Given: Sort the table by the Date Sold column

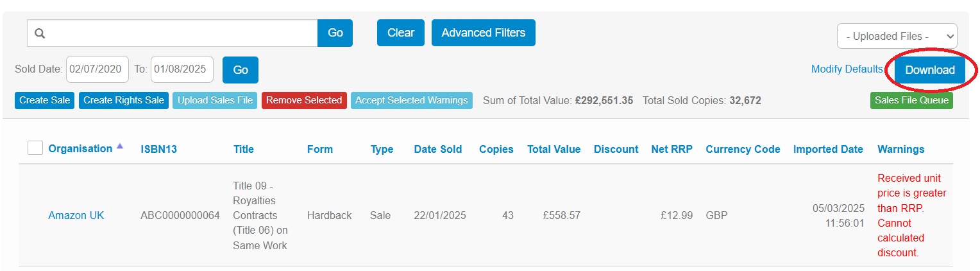Looking at the screenshot, I should tap(438, 149).
